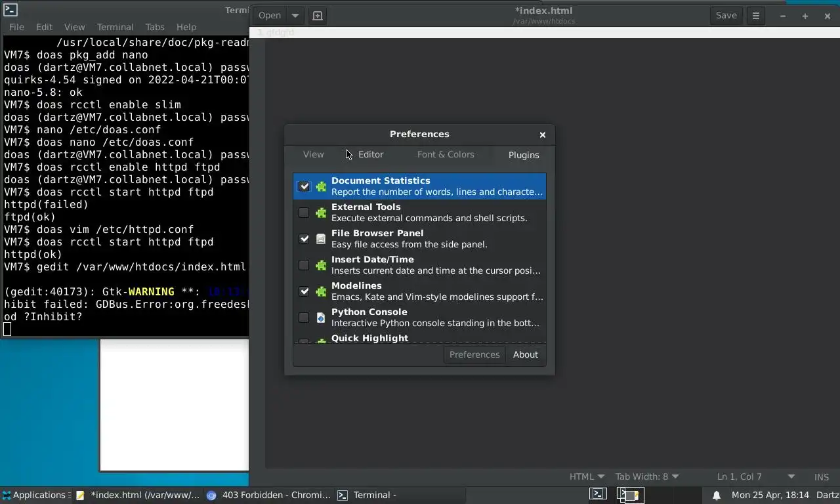
Task: Click the new document icon in gedit's header
Action: click(x=318, y=16)
